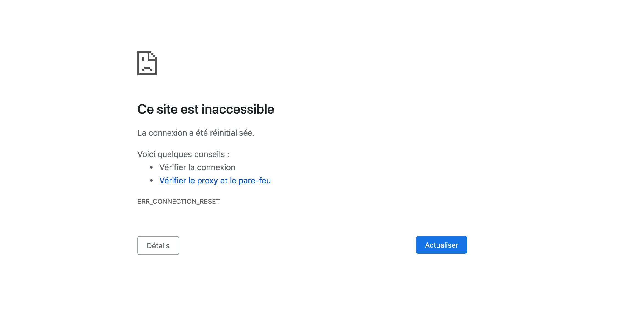Click the sad page error icon
644x324 pixels.
coord(147,63)
